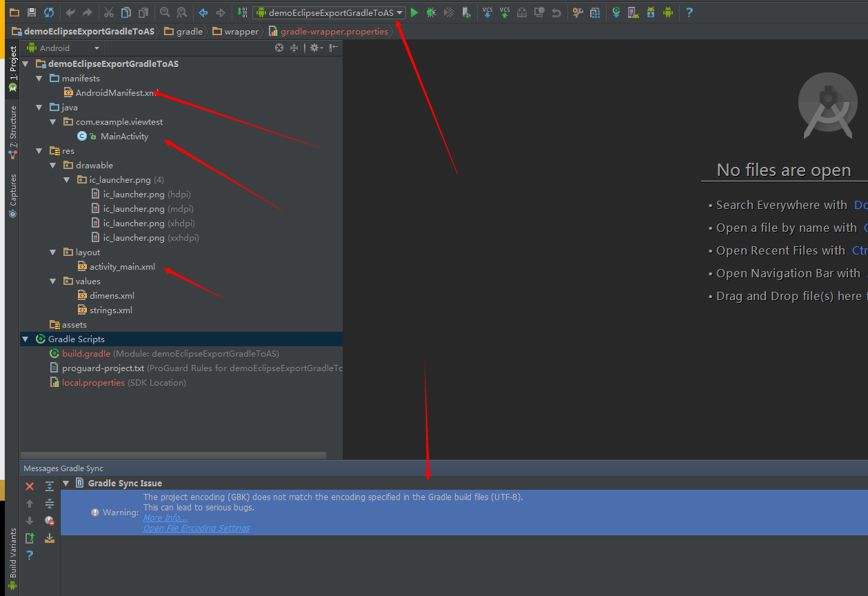Collapse the Gradle Scripts node arrow
The width and height of the screenshot is (868, 596).
pos(26,339)
